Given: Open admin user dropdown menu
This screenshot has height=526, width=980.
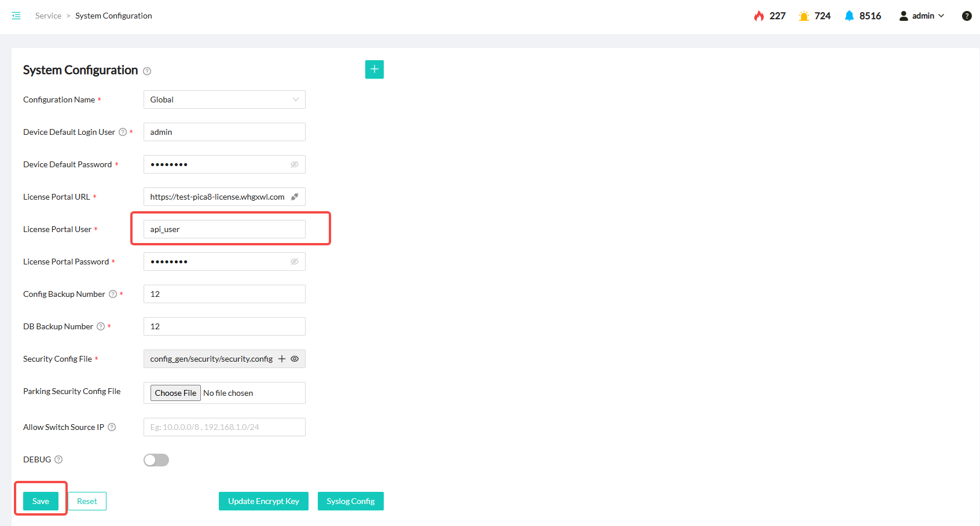Looking at the screenshot, I should pyautogui.click(x=922, y=16).
